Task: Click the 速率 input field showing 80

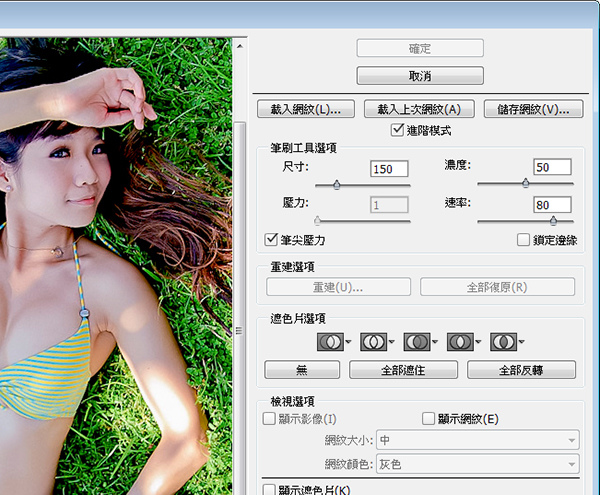Action: click(552, 205)
